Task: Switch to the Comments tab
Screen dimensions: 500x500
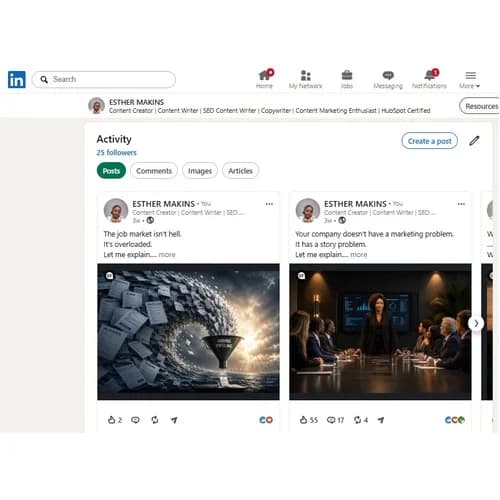Action: [x=154, y=171]
